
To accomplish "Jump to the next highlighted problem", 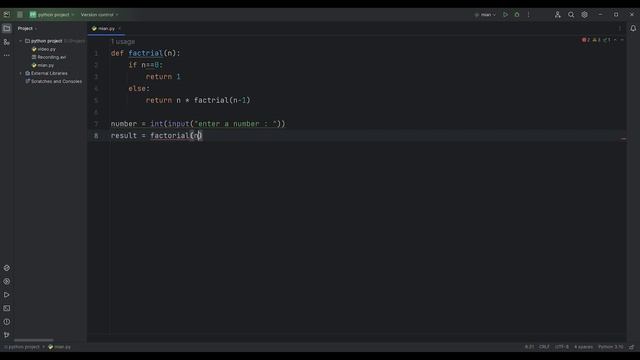I will (x=622, y=40).
